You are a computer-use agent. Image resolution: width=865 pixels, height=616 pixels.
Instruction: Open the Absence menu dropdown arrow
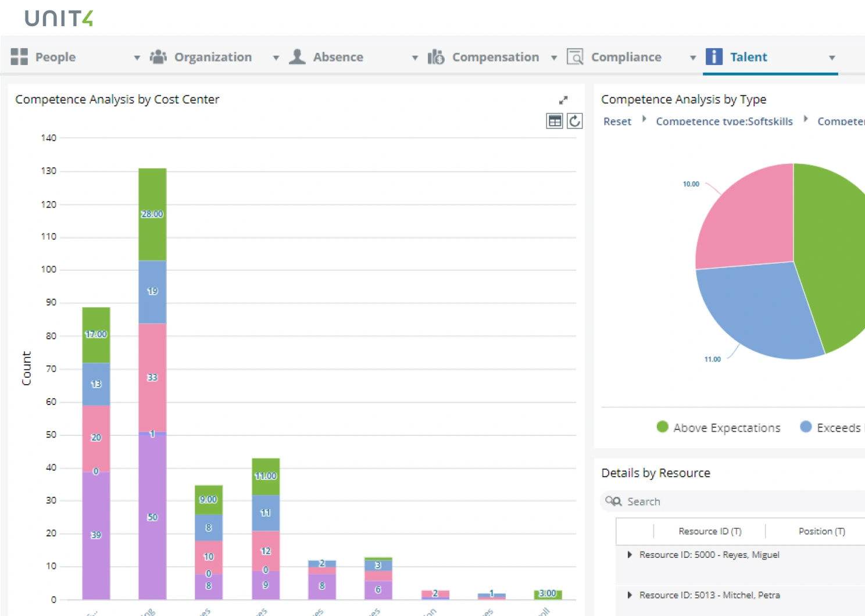pos(415,58)
